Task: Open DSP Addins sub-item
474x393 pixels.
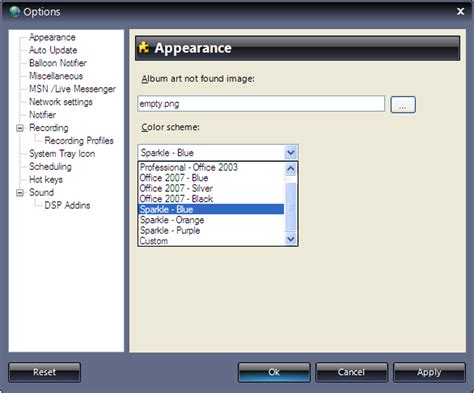Action: (67, 205)
